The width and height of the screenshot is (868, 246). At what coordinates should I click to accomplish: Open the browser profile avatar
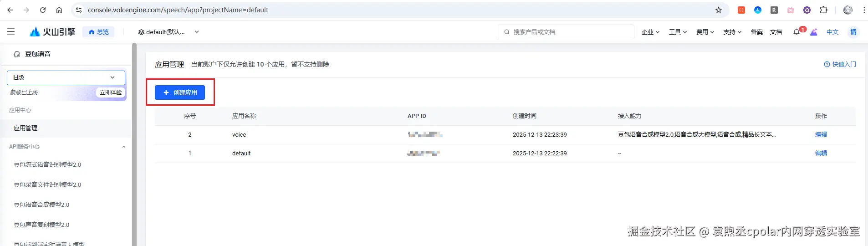[848, 10]
